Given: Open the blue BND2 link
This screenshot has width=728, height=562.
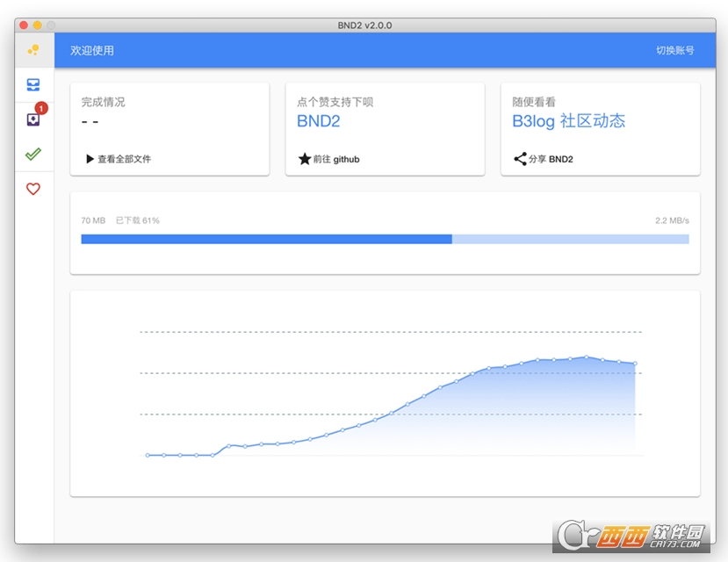Looking at the screenshot, I should pyautogui.click(x=319, y=121).
